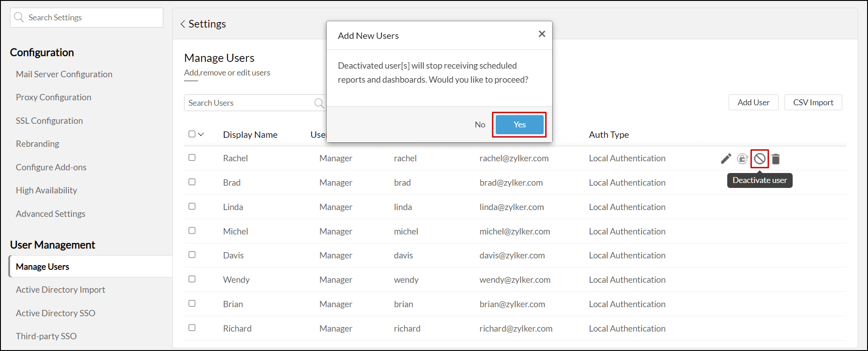Click the Search Settings magnifier icon
Viewport: 868px width, 351px height.
(x=19, y=18)
